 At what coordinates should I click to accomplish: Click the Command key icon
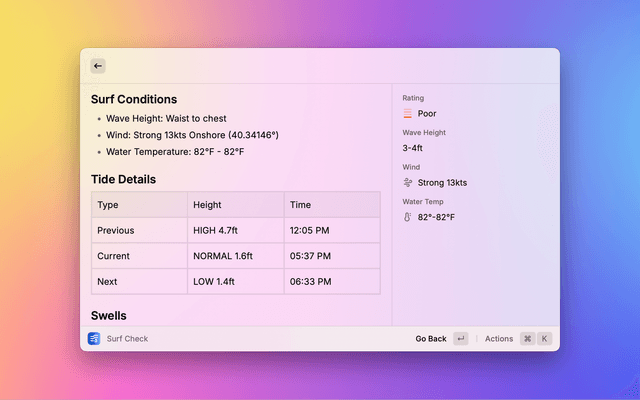(527, 339)
